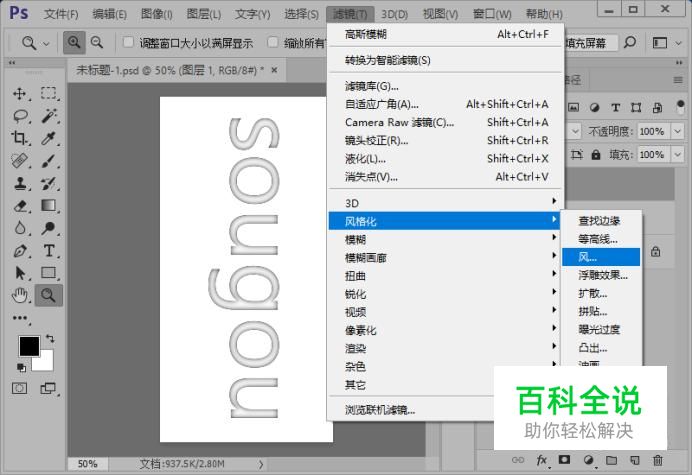Expand the 模糊 blur submenu
Screen dimensions: 692x475
click(445, 239)
